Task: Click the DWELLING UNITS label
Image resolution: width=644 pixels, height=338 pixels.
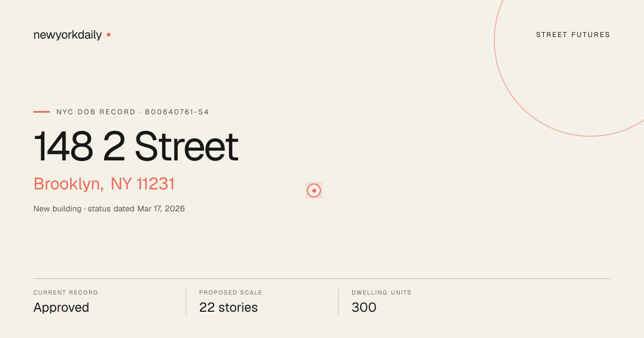Action: click(x=382, y=293)
